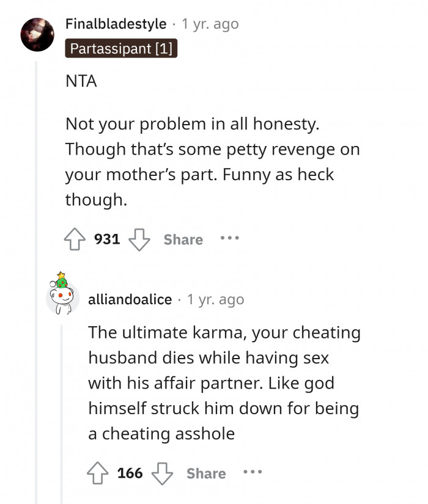Image resolution: width=428 pixels, height=504 pixels.
Task: Downvote Finalbladestyle's comment
Action: [140, 239]
